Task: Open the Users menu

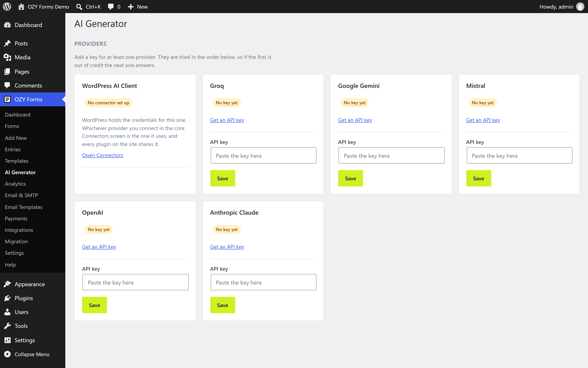Action: (x=32, y=312)
